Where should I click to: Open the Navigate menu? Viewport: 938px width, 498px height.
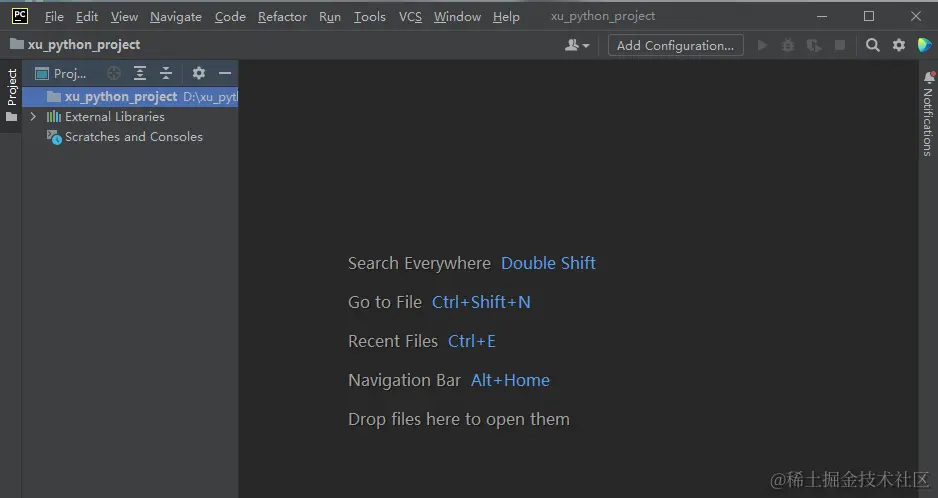[x=175, y=17]
